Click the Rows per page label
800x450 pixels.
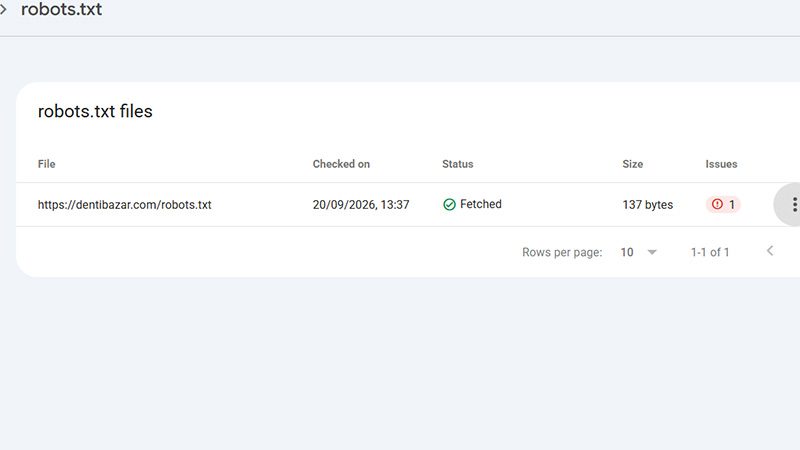point(562,252)
